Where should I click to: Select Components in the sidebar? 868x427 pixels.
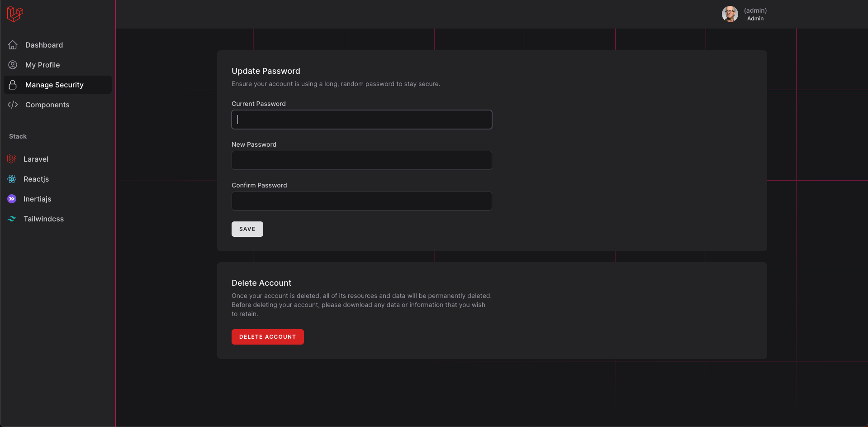pyautogui.click(x=47, y=105)
